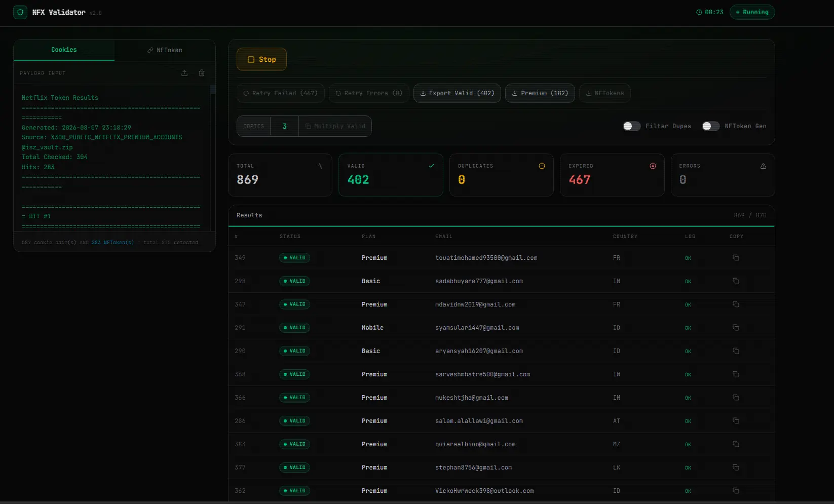Click inside the payload input text area
The image size is (834, 504).
pyautogui.click(x=111, y=157)
